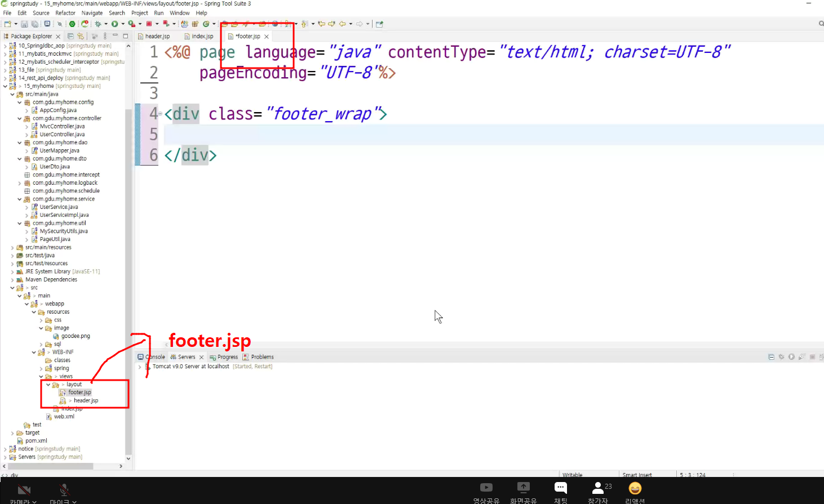Image resolution: width=824 pixels, height=504 pixels.
Task: Toggle the microphone in meeting bar
Action: point(64,489)
